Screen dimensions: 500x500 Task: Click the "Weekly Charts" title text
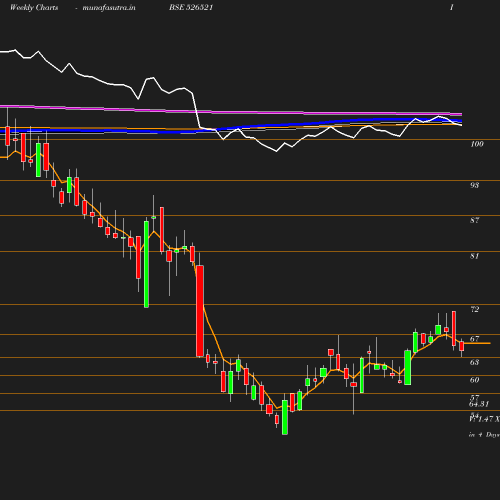pos(34,8)
